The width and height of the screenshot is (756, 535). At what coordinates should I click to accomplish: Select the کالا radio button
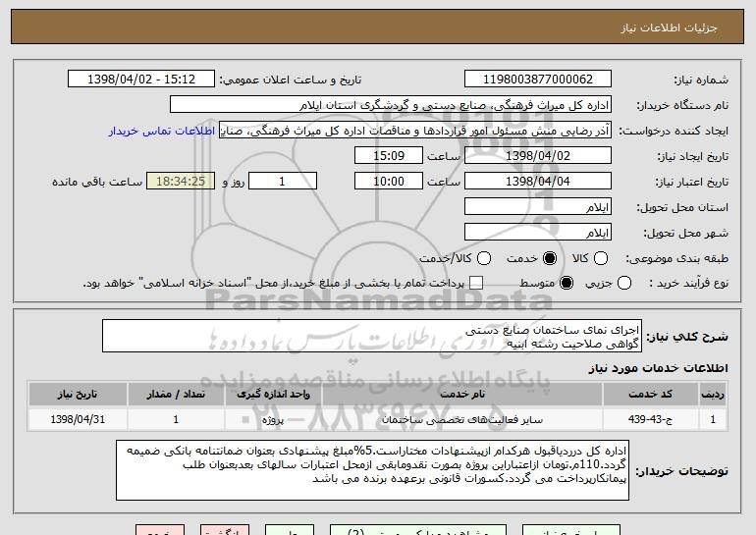(x=601, y=258)
